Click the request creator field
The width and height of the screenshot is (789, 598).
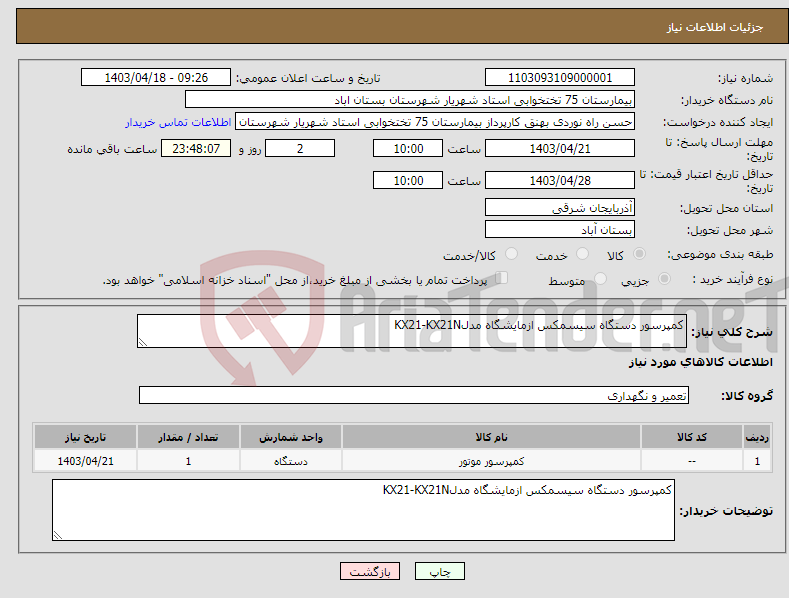[x=435, y=122]
